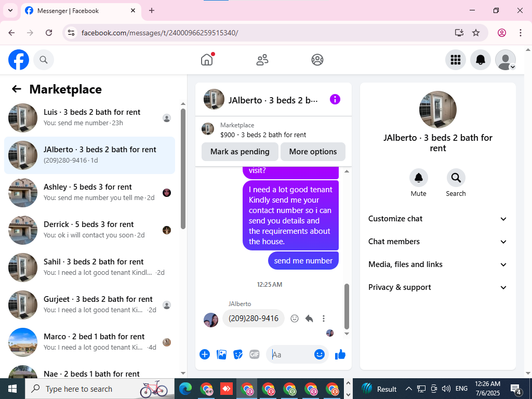This screenshot has height=399, width=532.
Task: React to the (209)280-9416 message
Action: point(295,318)
